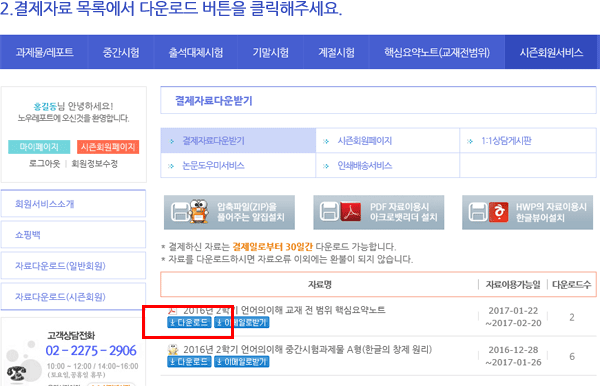Viewport: 600px width, 390px height.
Task: Click the Acrobat PDF icon in banner
Action: click(x=351, y=212)
